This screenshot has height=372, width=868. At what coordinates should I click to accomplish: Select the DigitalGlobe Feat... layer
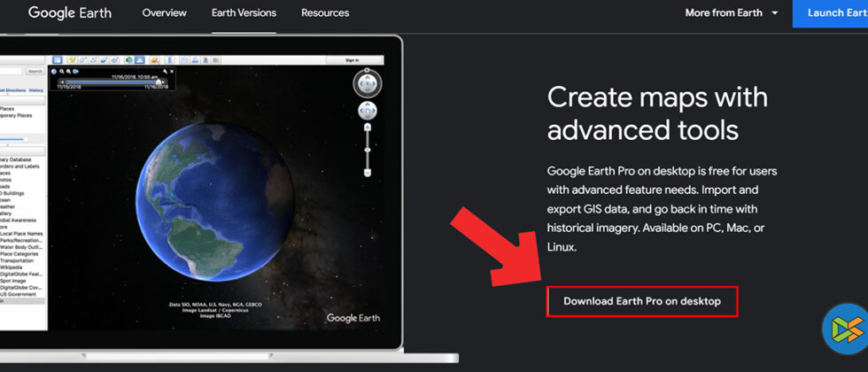tap(21, 274)
